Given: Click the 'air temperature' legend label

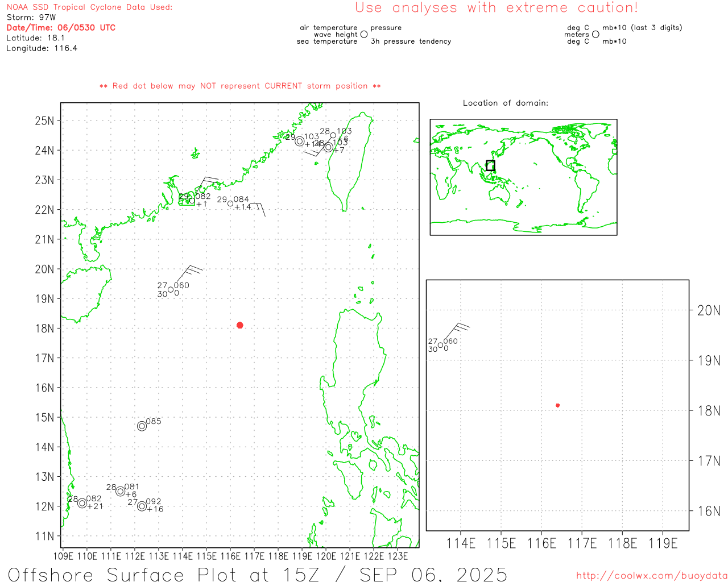Looking at the screenshot, I should click(329, 27).
